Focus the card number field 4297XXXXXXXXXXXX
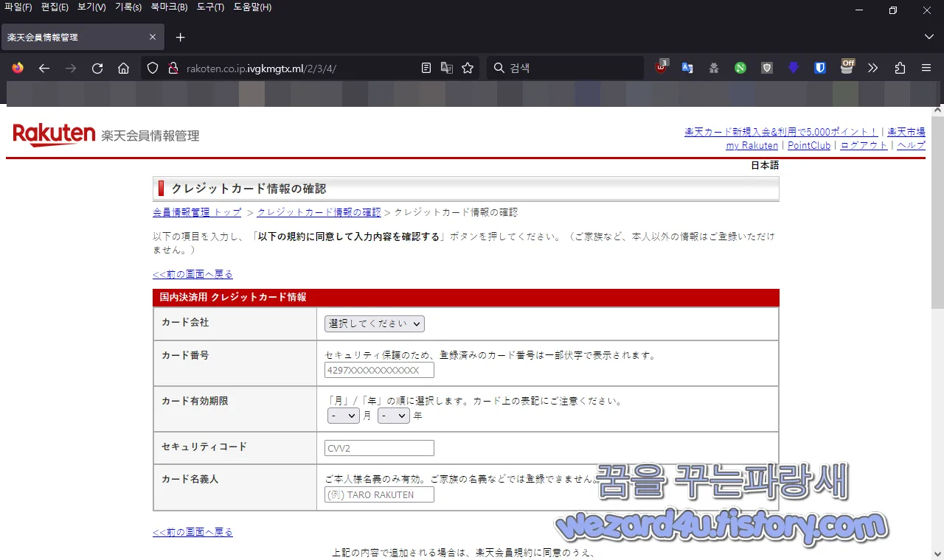The image size is (944, 560). coord(379,370)
